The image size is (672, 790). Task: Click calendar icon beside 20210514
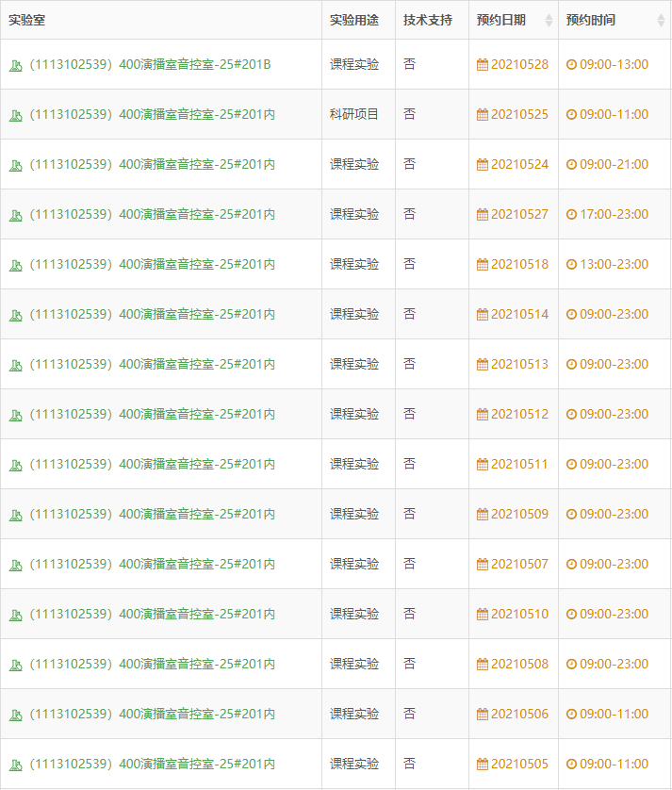483,314
